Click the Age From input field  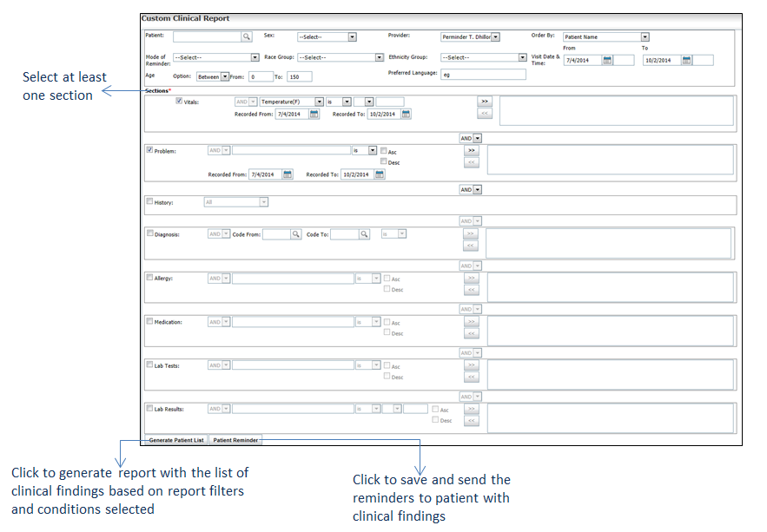coord(261,76)
